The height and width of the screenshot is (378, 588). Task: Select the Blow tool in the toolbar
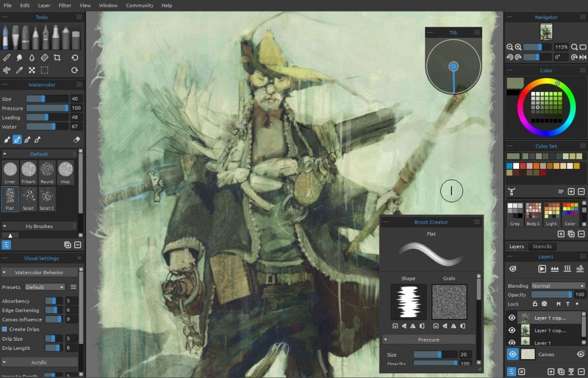tap(7, 70)
